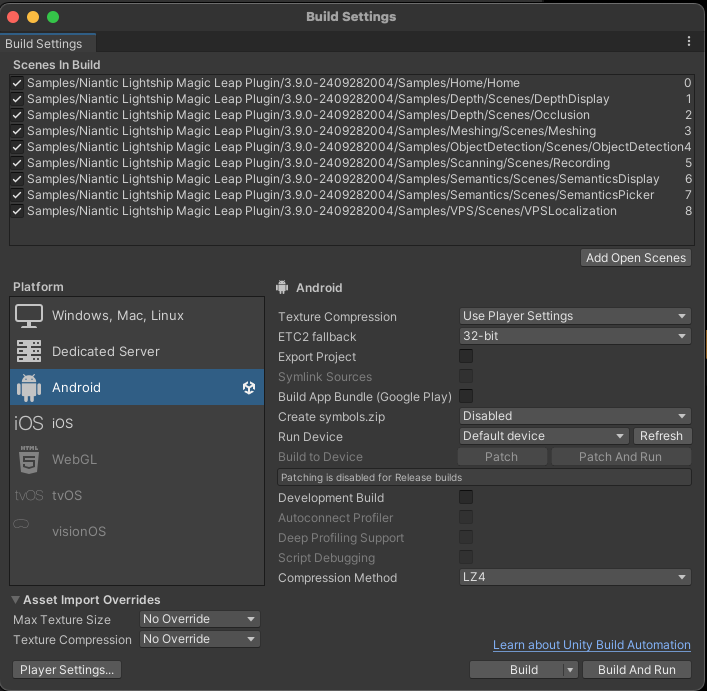Select the iOS platform icon
Viewport: 707px width, 691px height.
tap(28, 424)
